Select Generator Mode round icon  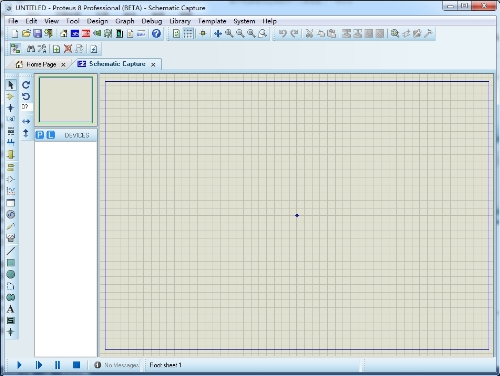click(11, 214)
